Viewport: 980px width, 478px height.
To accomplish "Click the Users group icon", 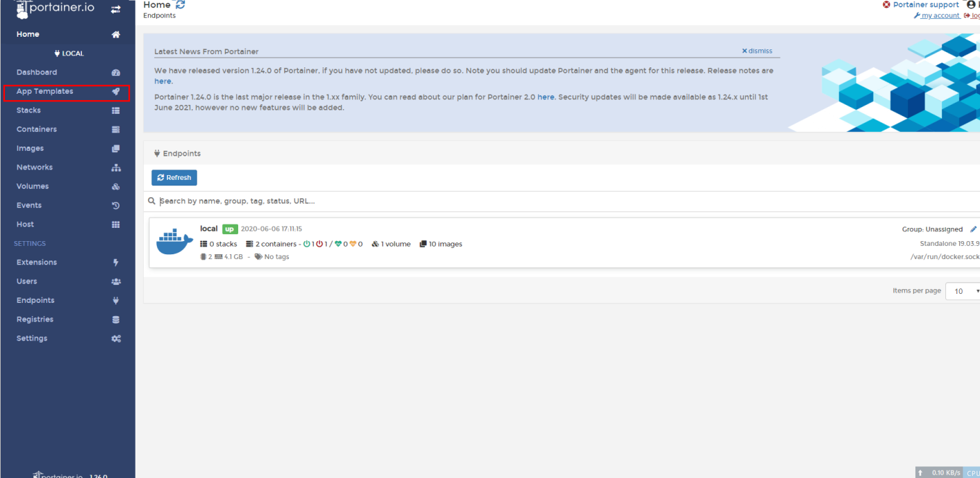I will point(116,281).
